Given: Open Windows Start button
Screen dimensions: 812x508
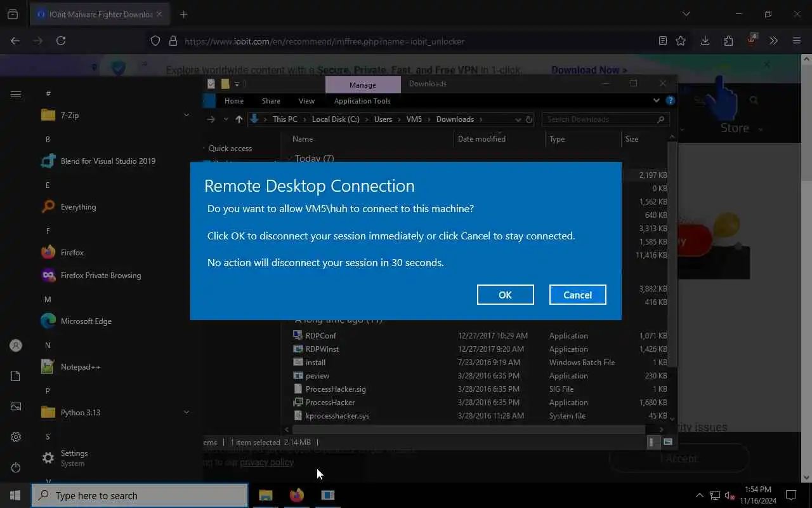Looking at the screenshot, I should point(15,495).
